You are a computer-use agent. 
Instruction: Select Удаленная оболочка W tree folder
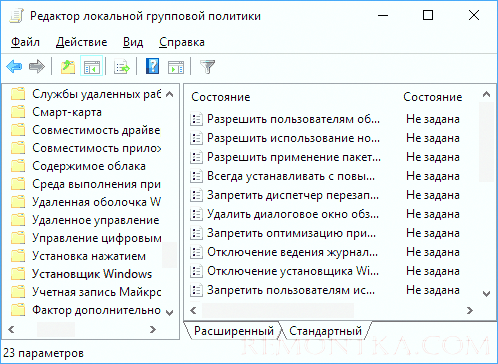click(86, 202)
